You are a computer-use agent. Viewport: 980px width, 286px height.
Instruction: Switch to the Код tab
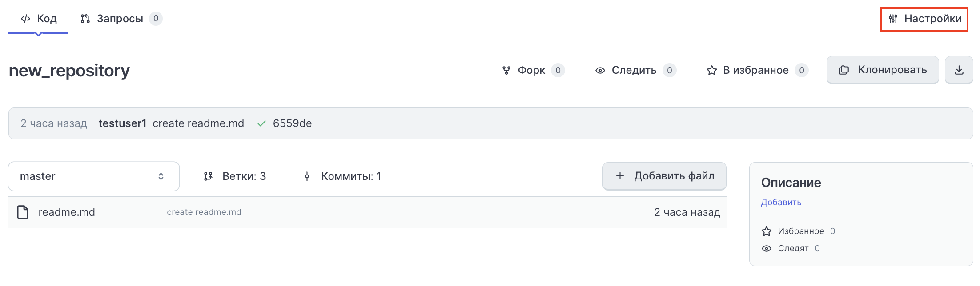39,19
